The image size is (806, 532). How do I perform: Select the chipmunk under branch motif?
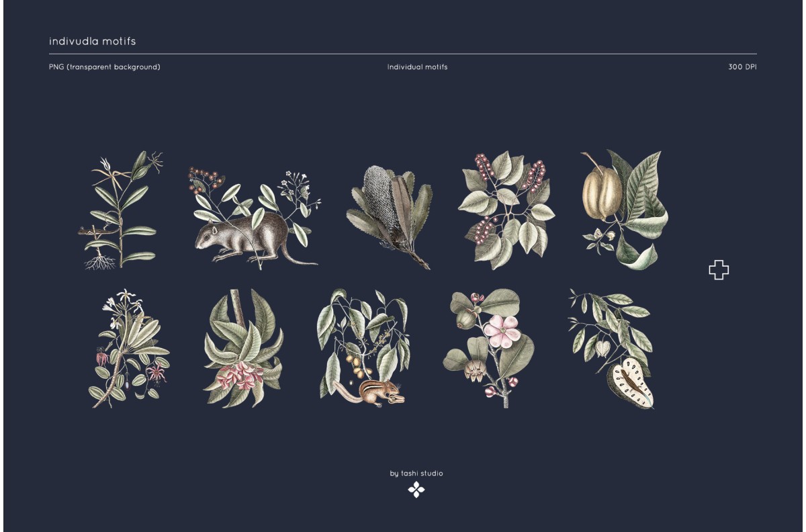363,349
